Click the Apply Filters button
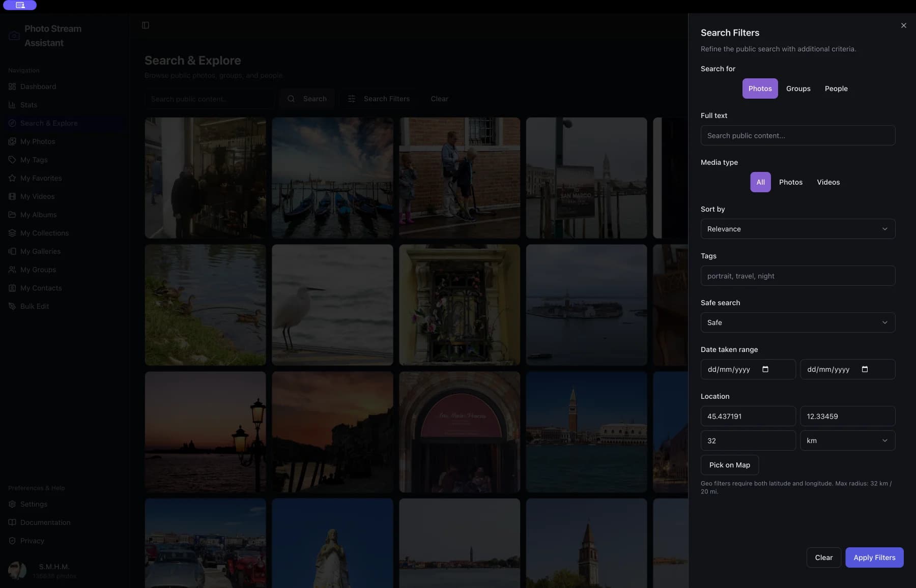Image resolution: width=916 pixels, height=588 pixels. pyautogui.click(x=874, y=557)
